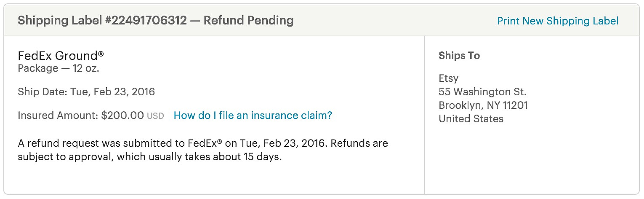Image resolution: width=644 pixels, height=199 pixels.
Task: Click the USD currency label
Action: click(155, 116)
